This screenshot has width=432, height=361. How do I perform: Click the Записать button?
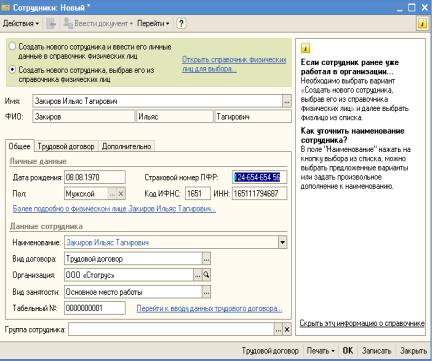point(376,351)
